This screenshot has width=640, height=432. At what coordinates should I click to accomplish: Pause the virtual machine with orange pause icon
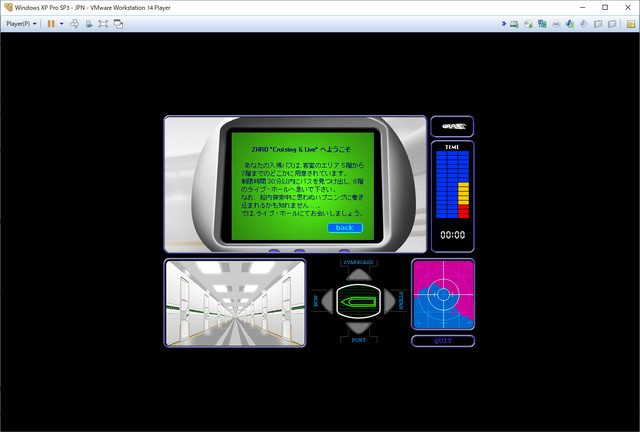tap(51, 24)
